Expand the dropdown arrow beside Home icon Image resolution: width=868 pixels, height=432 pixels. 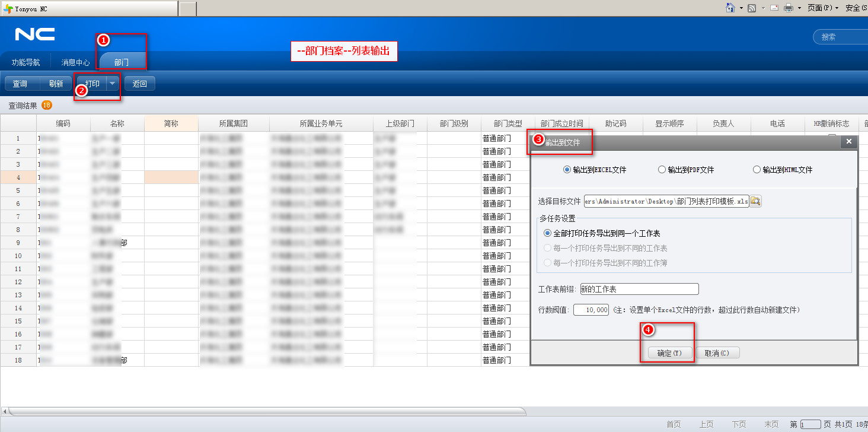tap(741, 8)
